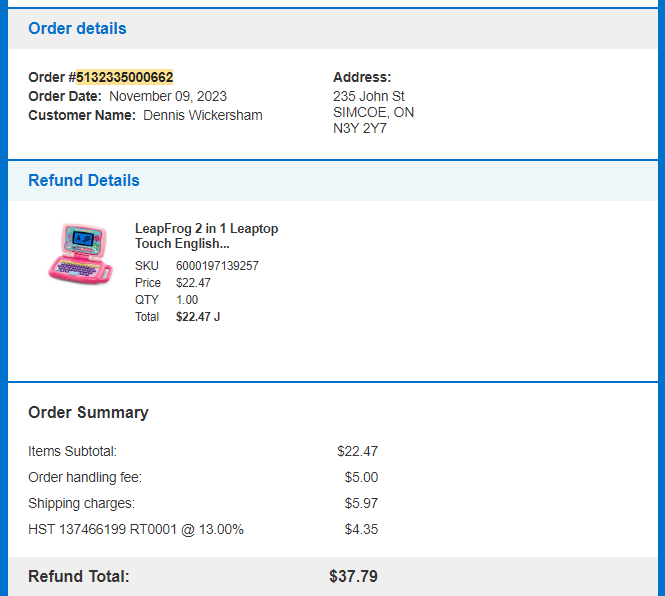Select the SKU number 6000197139257
The image size is (665, 596).
(x=217, y=266)
